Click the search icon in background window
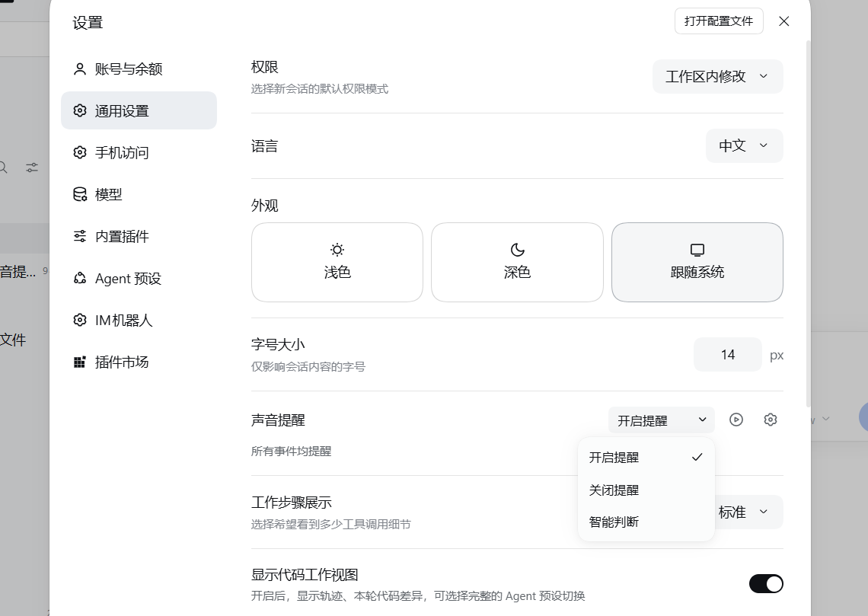Viewport: 868px width, 616px height. 3,168
